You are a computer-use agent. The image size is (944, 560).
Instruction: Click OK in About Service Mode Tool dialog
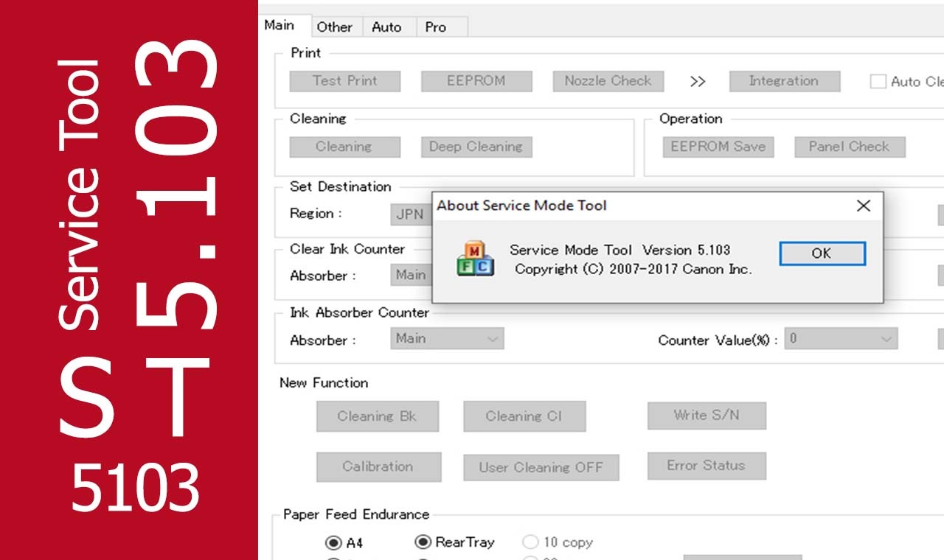[x=822, y=253]
